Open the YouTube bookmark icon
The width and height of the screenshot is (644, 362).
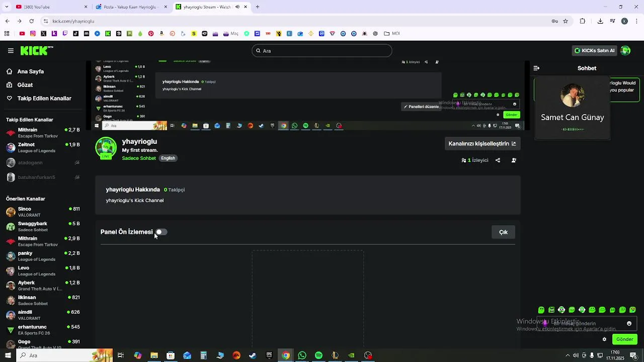pyautogui.click(x=22, y=34)
